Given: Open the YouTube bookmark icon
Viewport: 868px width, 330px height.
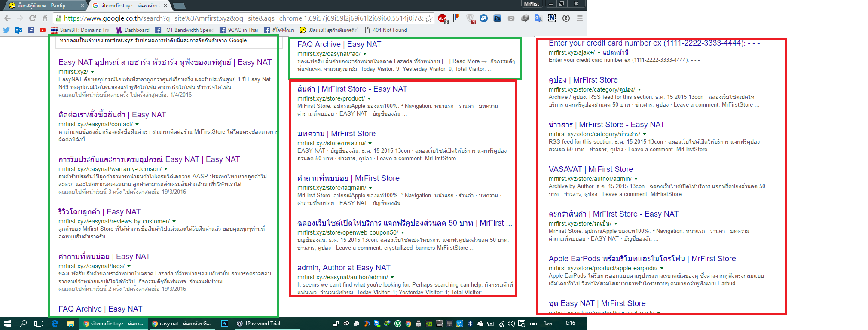Looking at the screenshot, I should click(x=43, y=30).
